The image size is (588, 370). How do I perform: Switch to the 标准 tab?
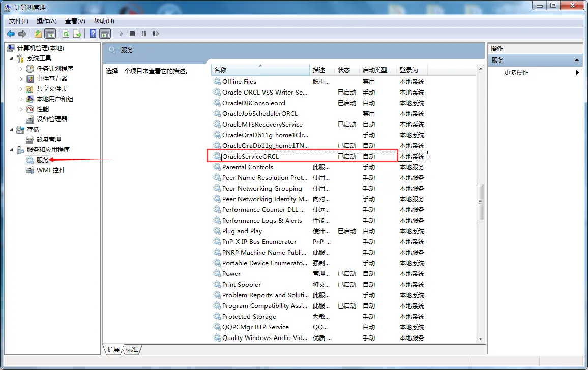(132, 349)
